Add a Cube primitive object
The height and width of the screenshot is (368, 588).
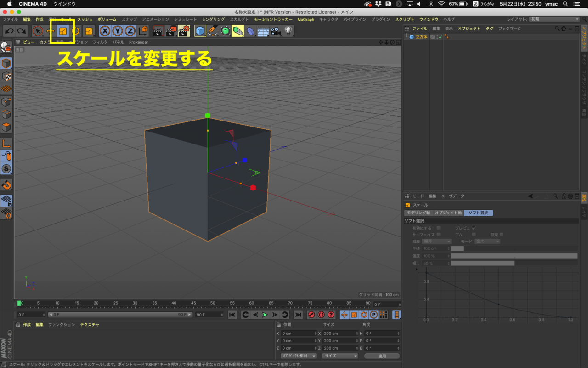coord(200,31)
